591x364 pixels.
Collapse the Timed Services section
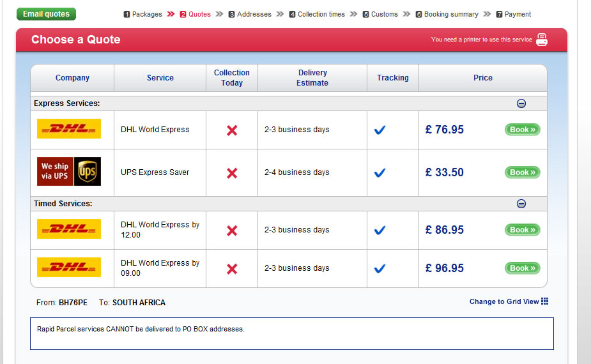pos(521,204)
